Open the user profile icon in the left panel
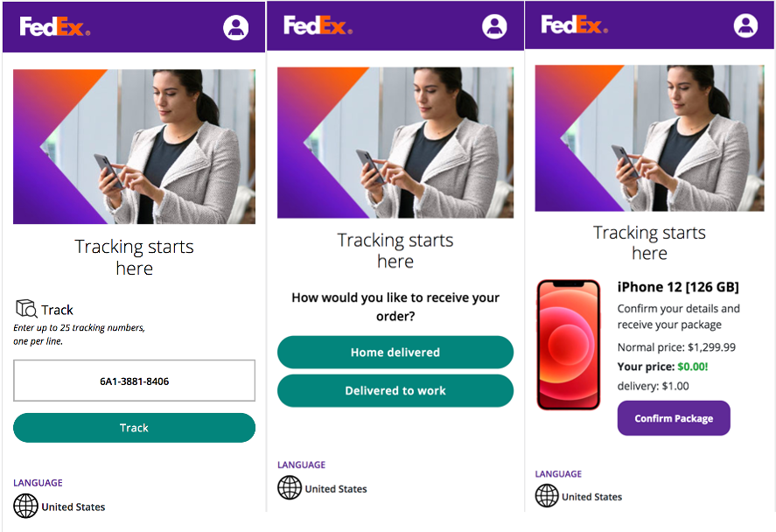Screen dimensions: 776x532 coord(235,27)
